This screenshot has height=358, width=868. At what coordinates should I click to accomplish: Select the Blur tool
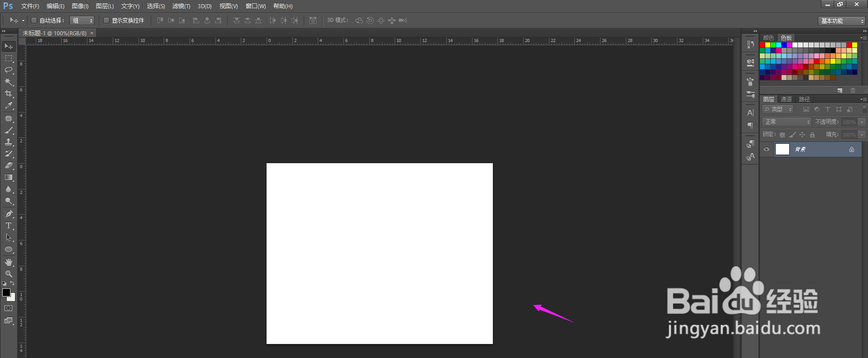point(9,189)
